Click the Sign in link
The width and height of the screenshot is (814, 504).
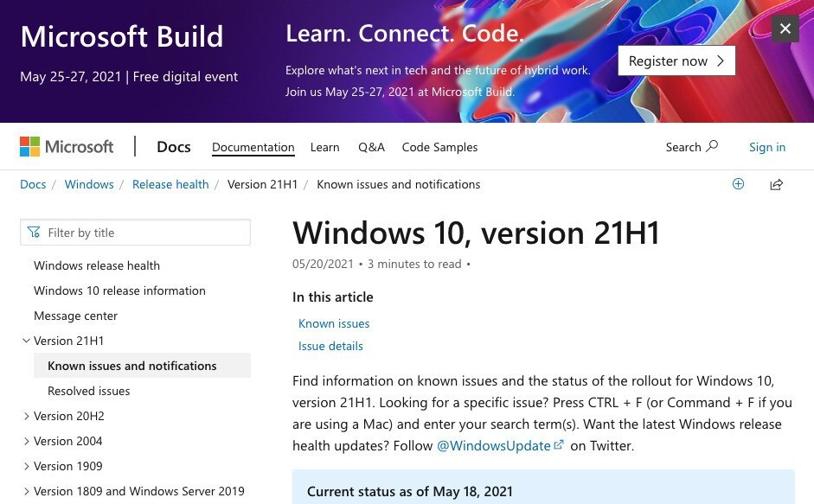[767, 148]
